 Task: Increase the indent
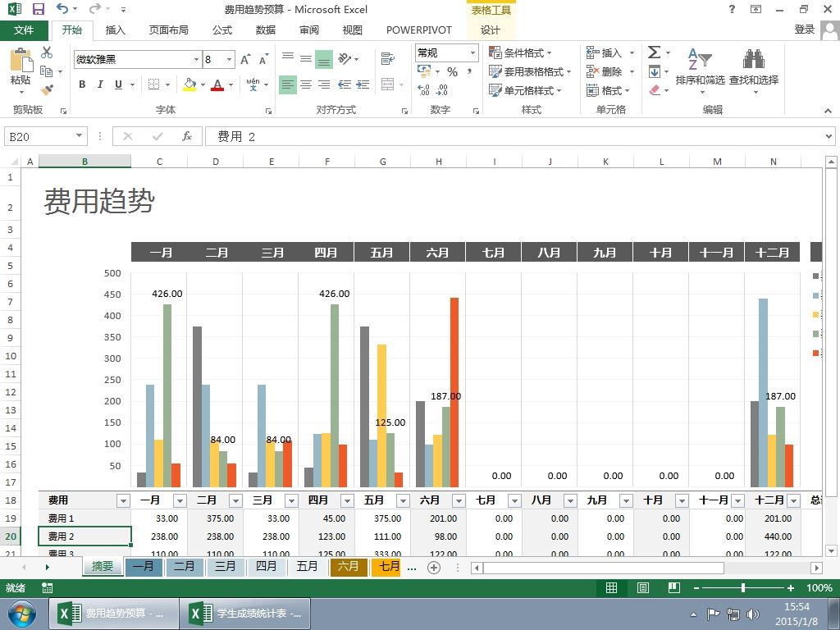(363, 84)
